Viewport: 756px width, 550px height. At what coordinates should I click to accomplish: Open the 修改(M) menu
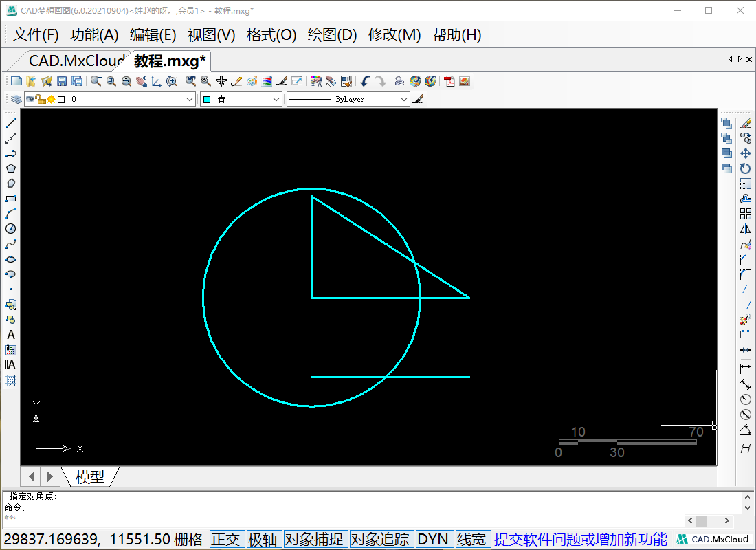click(394, 35)
